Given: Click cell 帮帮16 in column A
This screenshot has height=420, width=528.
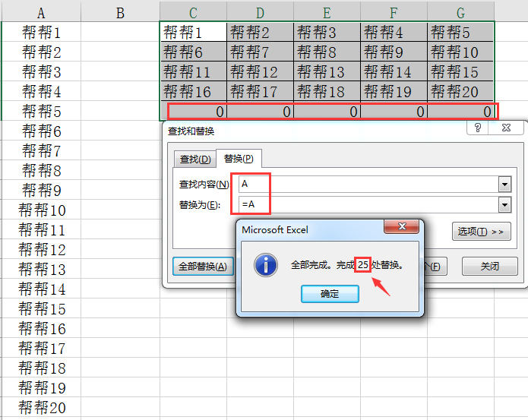Looking at the screenshot, I should point(41,328).
